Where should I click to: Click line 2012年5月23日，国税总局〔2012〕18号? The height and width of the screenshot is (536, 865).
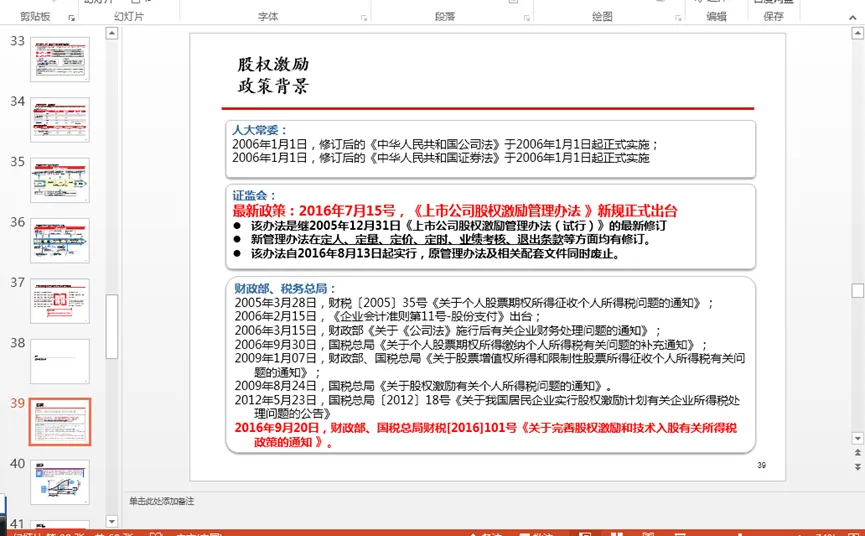(487, 406)
